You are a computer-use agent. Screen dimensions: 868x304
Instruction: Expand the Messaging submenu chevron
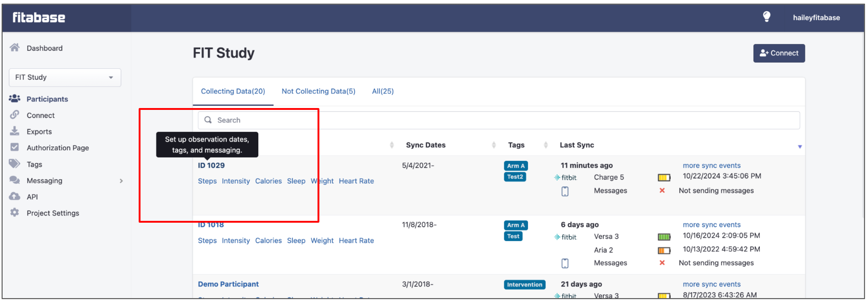121,181
